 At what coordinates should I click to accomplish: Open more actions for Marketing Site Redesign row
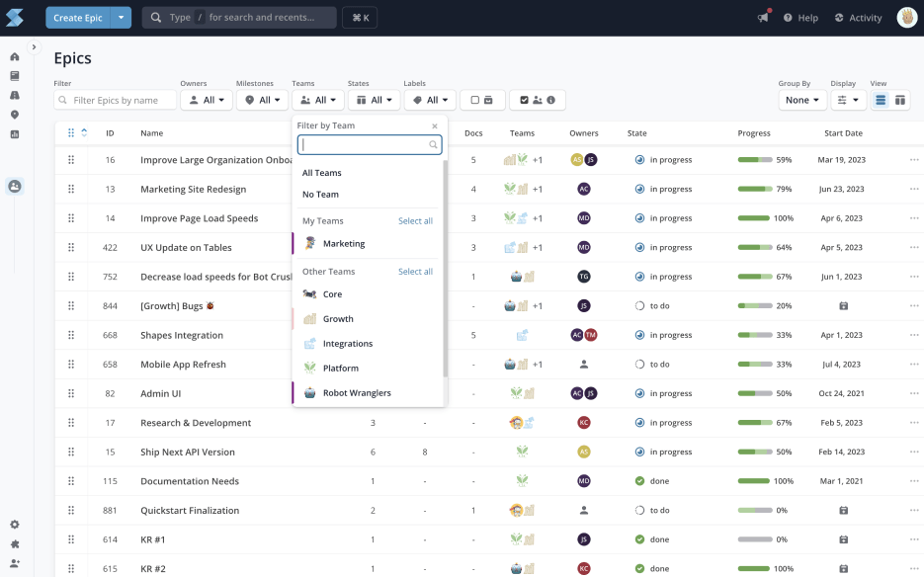(913, 189)
